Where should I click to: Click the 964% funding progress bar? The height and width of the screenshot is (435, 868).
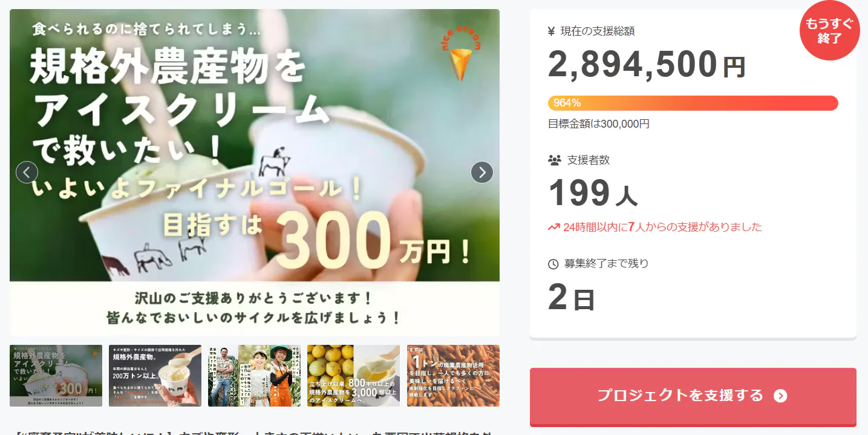click(693, 103)
